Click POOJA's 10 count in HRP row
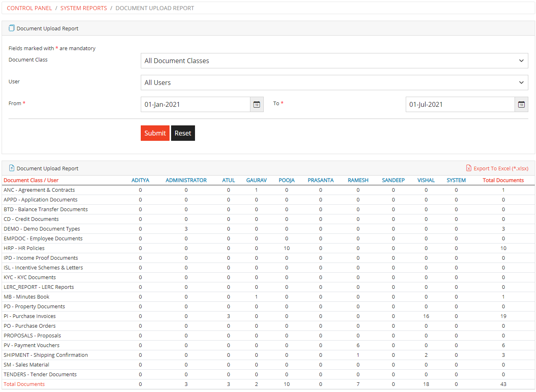Screen dimensions: 536x392 (286, 248)
